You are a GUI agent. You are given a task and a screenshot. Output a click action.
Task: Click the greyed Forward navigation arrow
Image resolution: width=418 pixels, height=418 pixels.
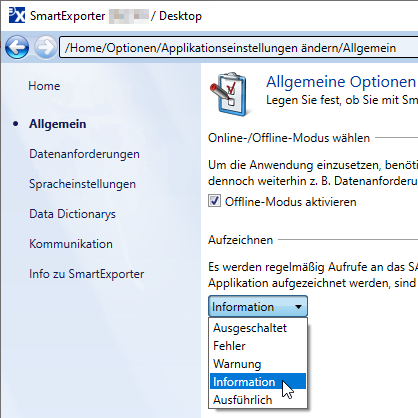(46, 47)
